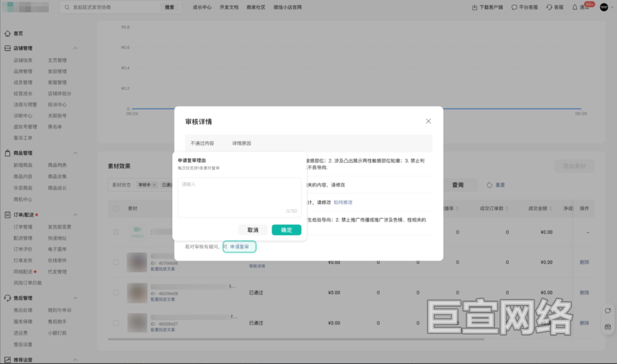Click the 查询 button
This screenshot has height=364, width=617.
tap(457, 185)
